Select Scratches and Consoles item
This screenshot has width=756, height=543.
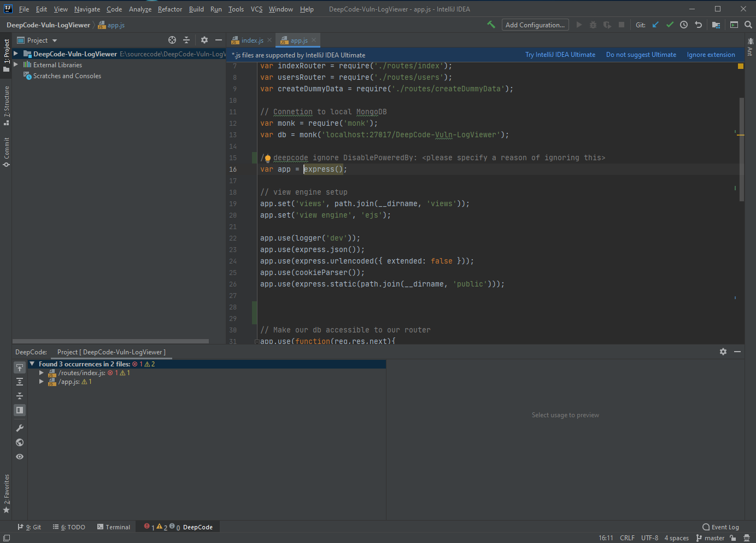67,76
